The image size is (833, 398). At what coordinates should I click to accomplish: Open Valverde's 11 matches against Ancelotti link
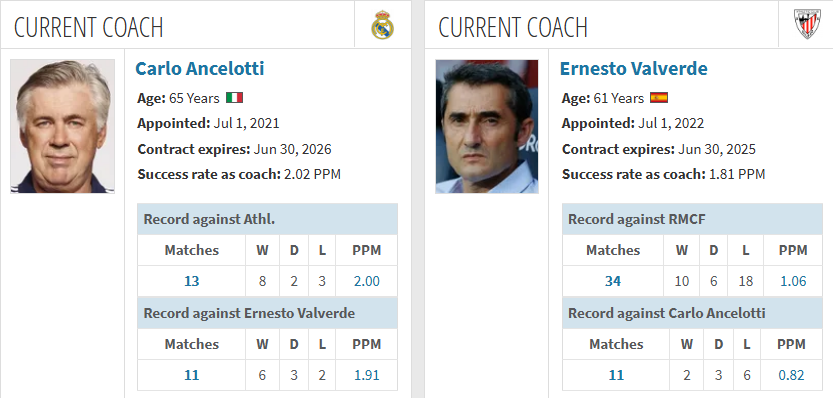pyautogui.click(x=616, y=375)
